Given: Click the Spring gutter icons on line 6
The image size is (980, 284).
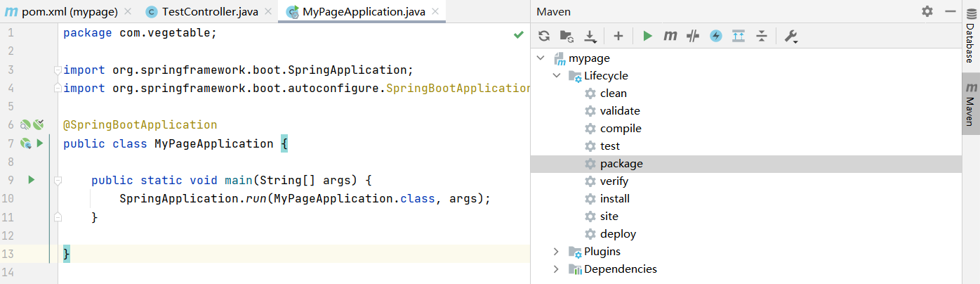Looking at the screenshot, I should pyautogui.click(x=32, y=125).
